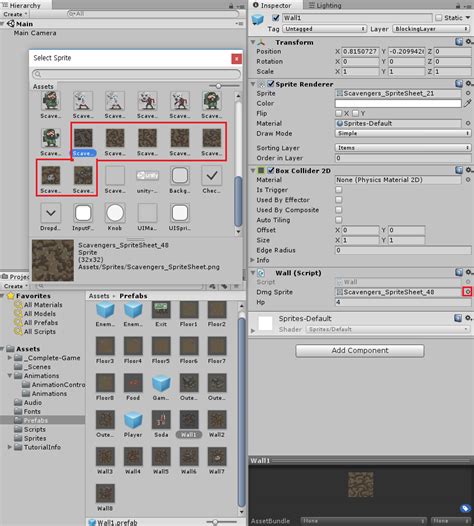The image size is (474, 526).
Task: Enable the Static checkbox
Action: click(x=438, y=17)
